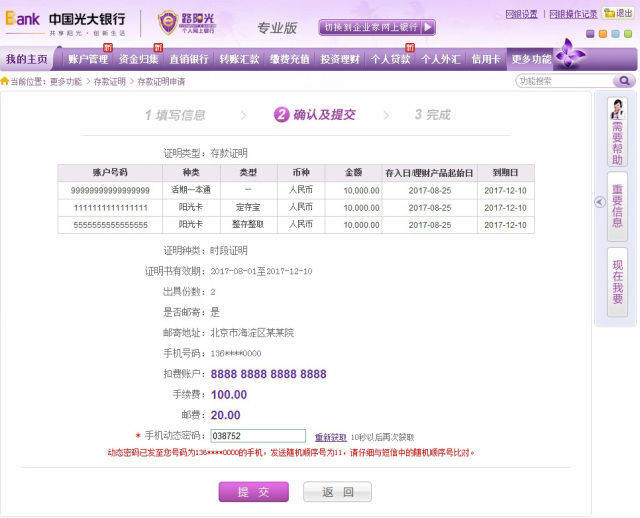
Task: Collapse the right sidebar with the arrow
Action: click(x=600, y=202)
